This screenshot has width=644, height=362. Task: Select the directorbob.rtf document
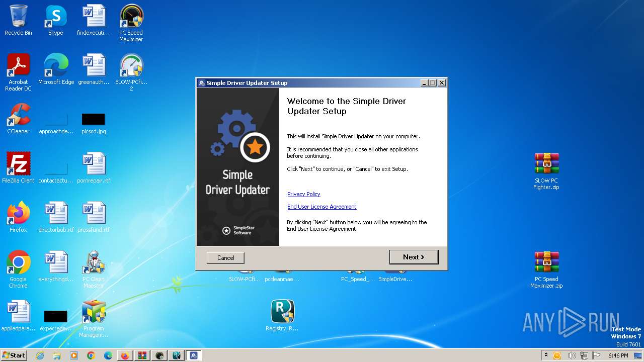click(x=56, y=217)
